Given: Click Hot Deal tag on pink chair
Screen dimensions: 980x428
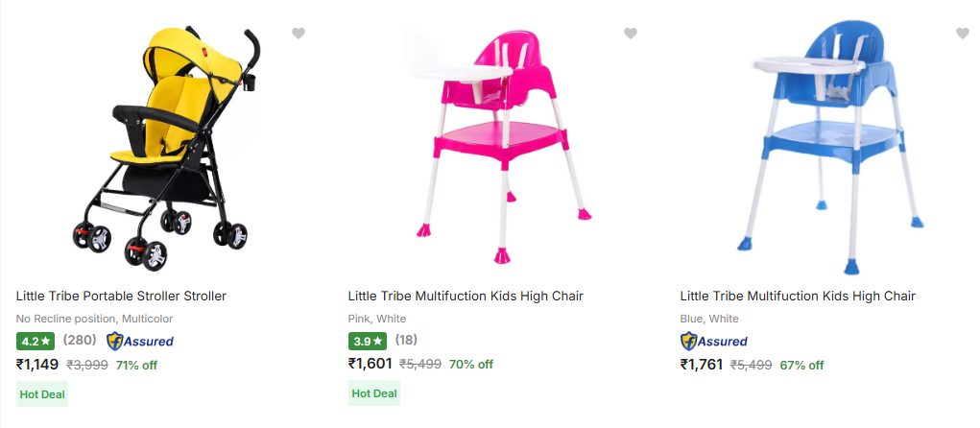Looking at the screenshot, I should [x=374, y=393].
